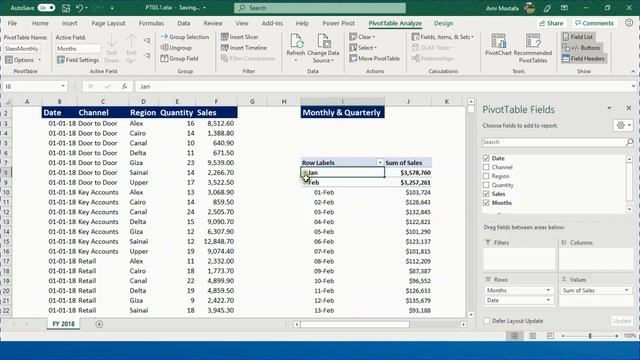Open the Field Settings dialog
Screen dimensions: 640x360
[x=78, y=60]
